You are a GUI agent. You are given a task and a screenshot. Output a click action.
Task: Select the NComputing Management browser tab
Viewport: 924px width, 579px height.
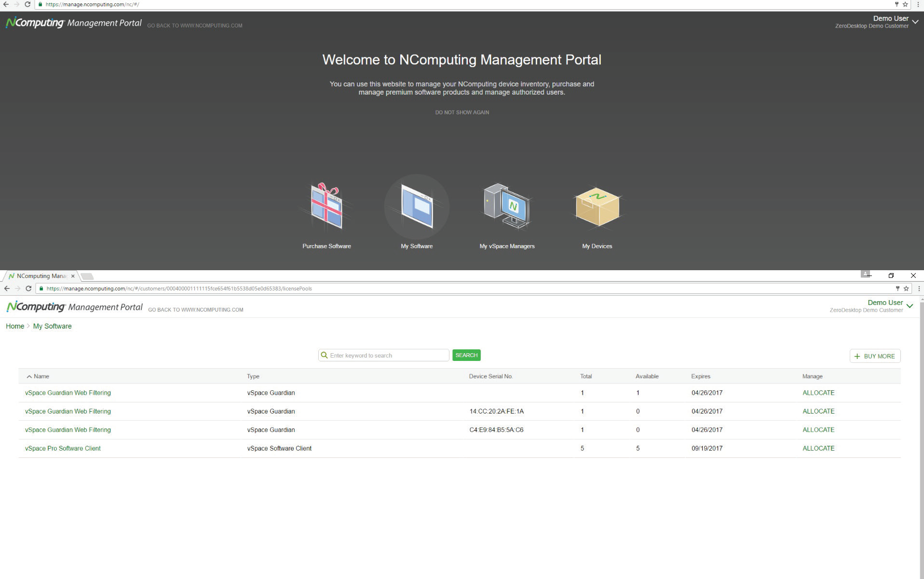[41, 276]
